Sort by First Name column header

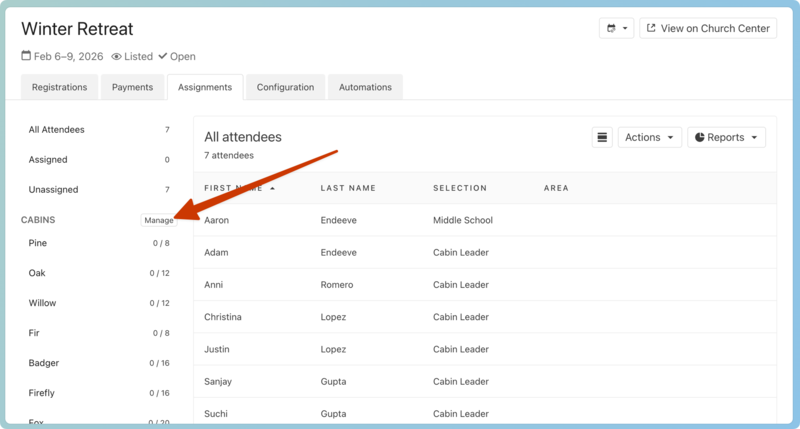coord(234,188)
